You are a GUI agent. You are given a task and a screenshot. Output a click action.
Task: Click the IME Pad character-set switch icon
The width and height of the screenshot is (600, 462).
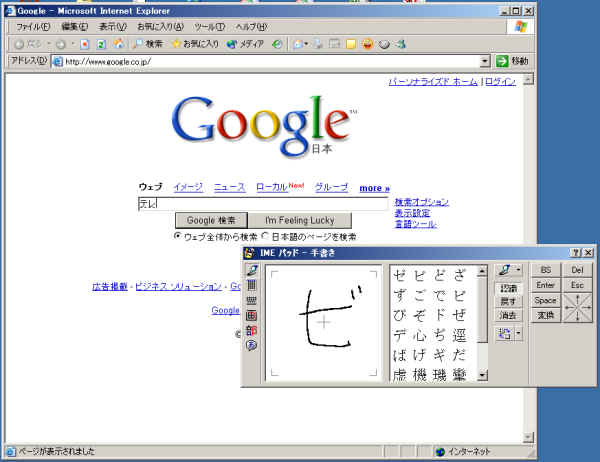[505, 334]
